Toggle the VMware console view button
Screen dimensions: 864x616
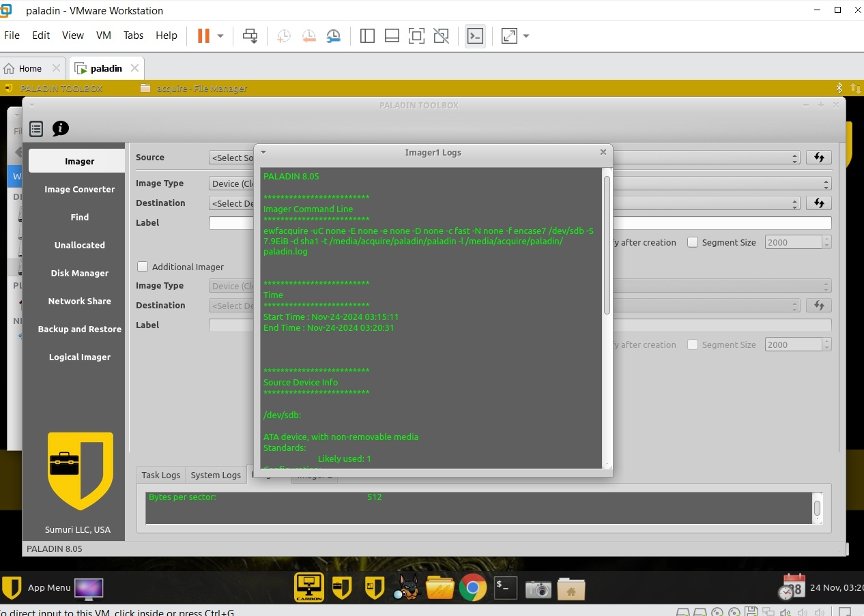click(475, 36)
